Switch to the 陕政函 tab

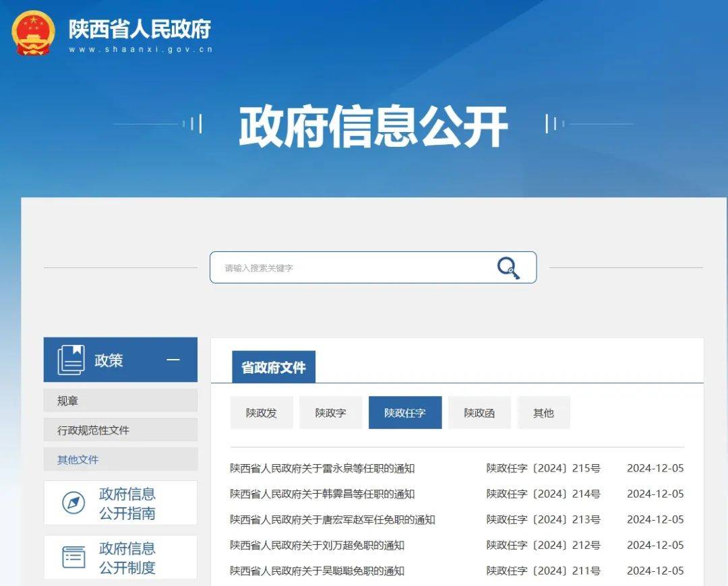[x=479, y=412]
